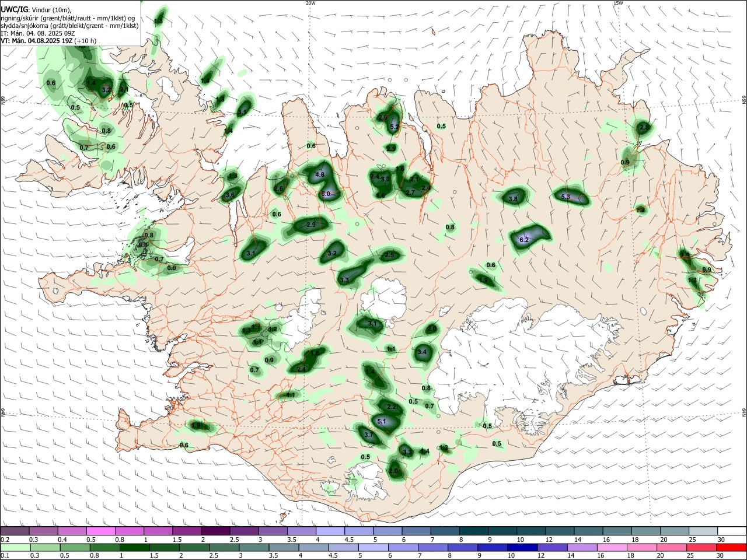Click the 3.4 rainfall value

tap(423, 352)
